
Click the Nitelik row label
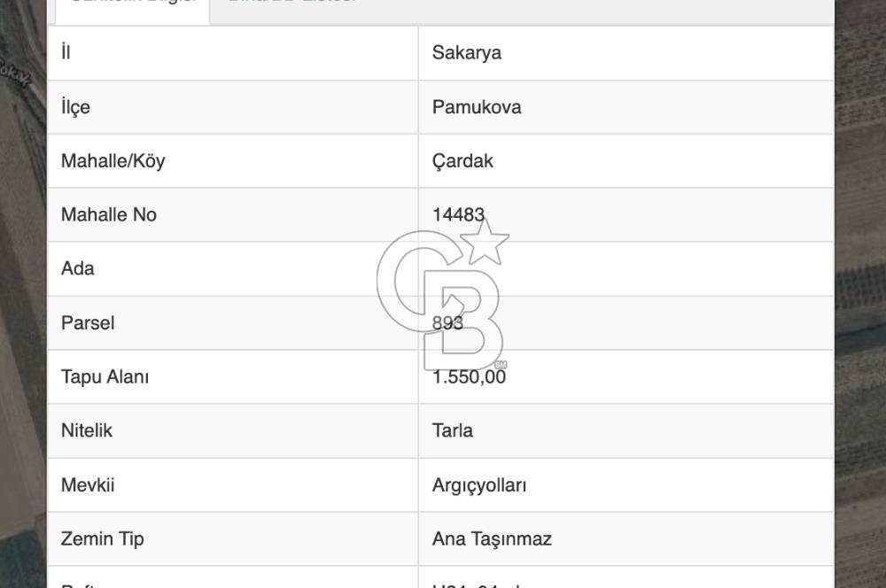pos(87,431)
